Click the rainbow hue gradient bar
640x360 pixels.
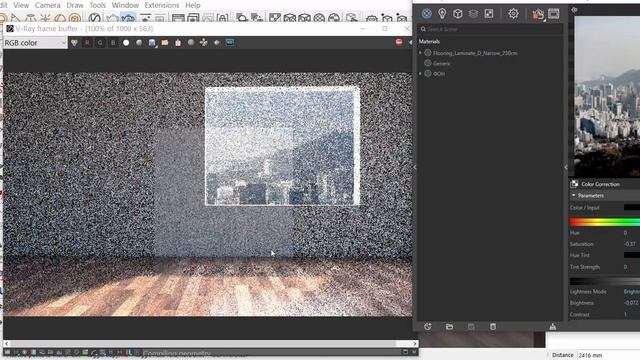point(604,222)
